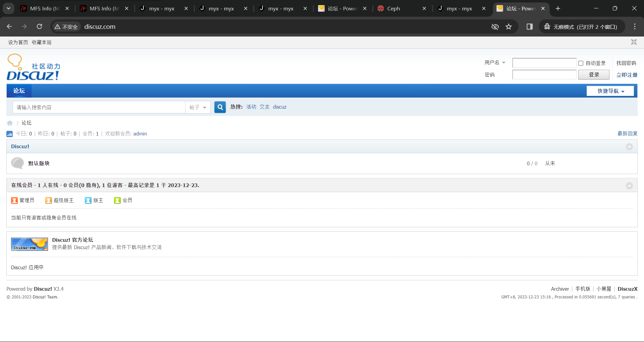Click the username input field

coord(544,63)
